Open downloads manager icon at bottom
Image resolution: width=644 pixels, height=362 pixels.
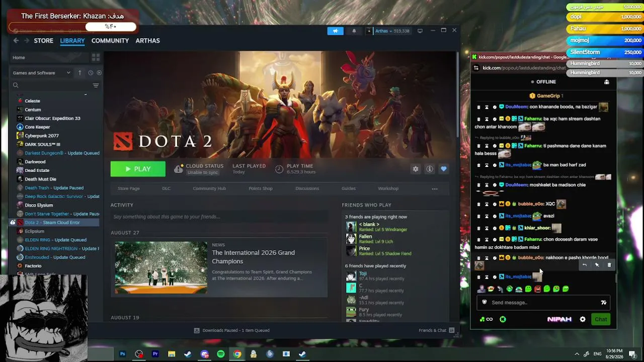pyautogui.click(x=197, y=330)
